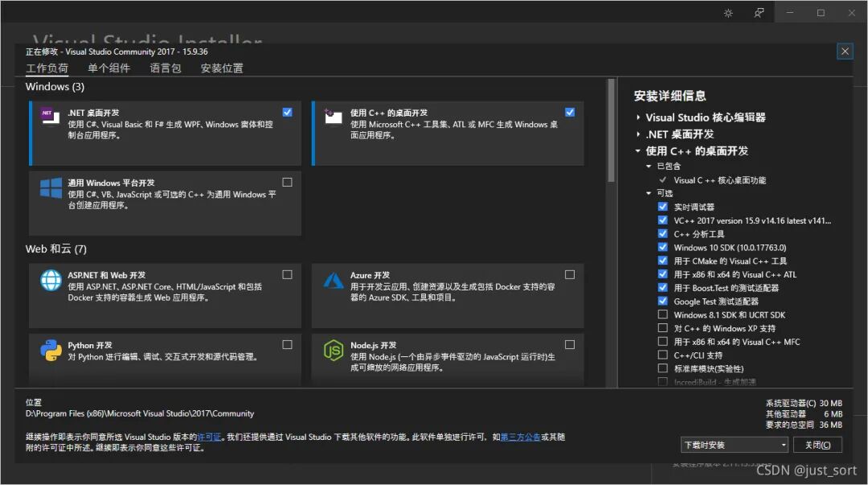Click the 安装详细信息 heading
Screen dimensions: 868x485
coord(669,96)
